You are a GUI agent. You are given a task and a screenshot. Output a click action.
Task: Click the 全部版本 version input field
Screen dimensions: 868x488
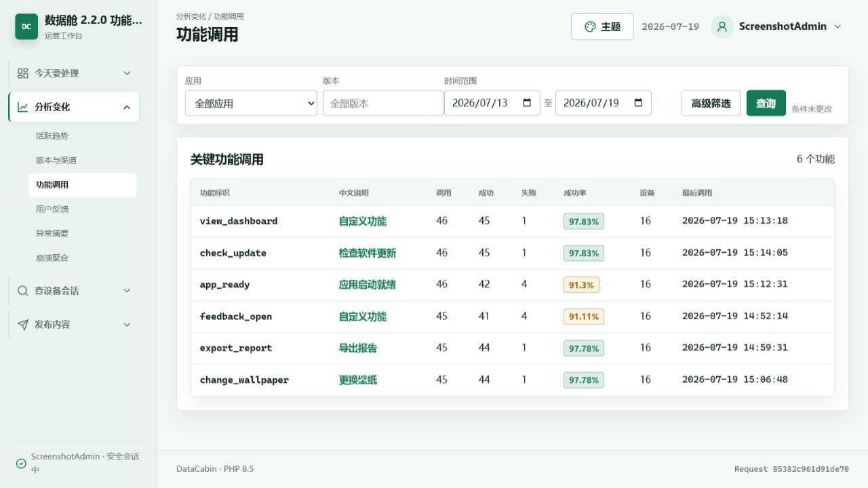[x=383, y=103]
